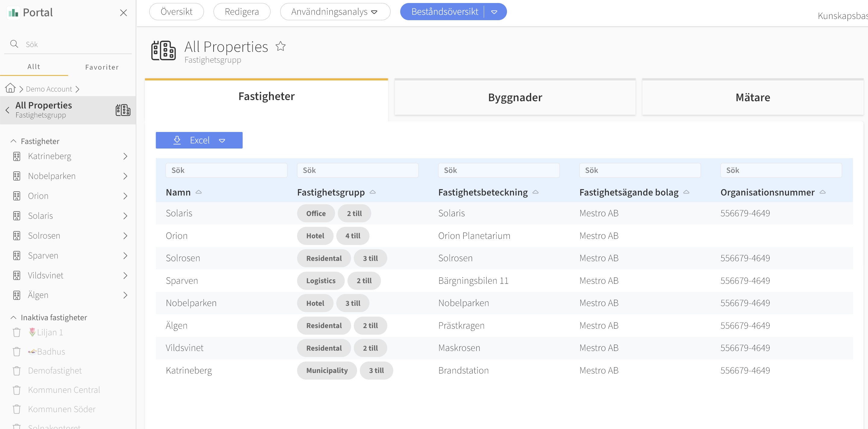Close the sidebar with the X
868x429 pixels.
(123, 13)
